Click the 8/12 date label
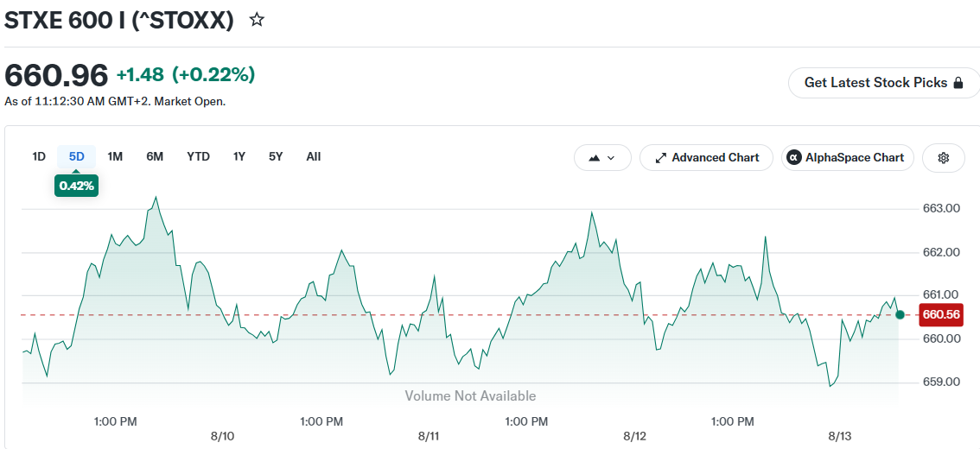Screen dimensions: 980x449 (634, 436)
